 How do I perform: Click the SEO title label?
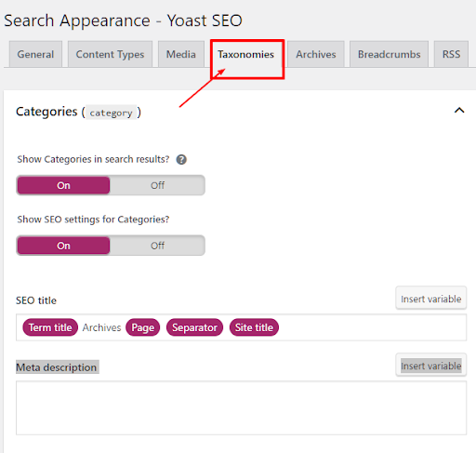pos(36,300)
